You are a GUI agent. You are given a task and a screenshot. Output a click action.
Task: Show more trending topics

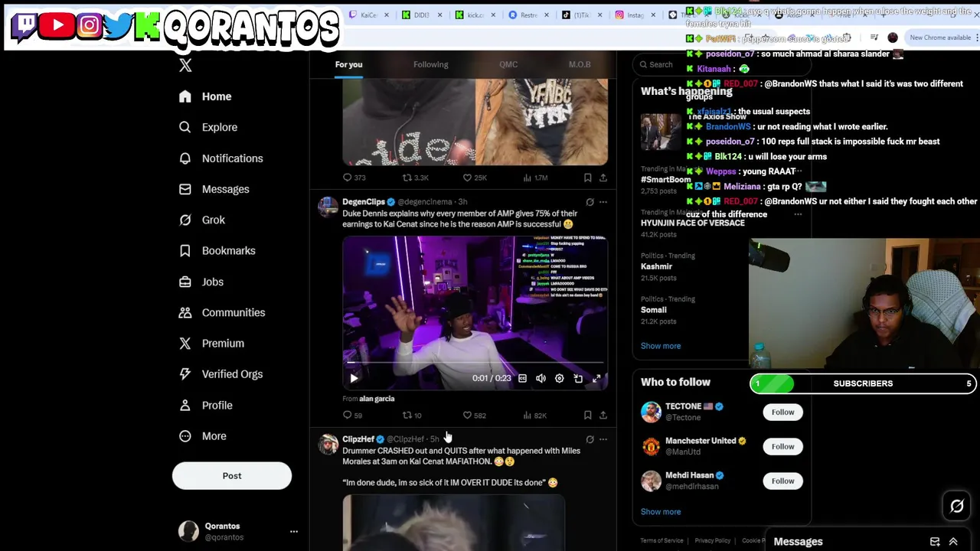661,346
